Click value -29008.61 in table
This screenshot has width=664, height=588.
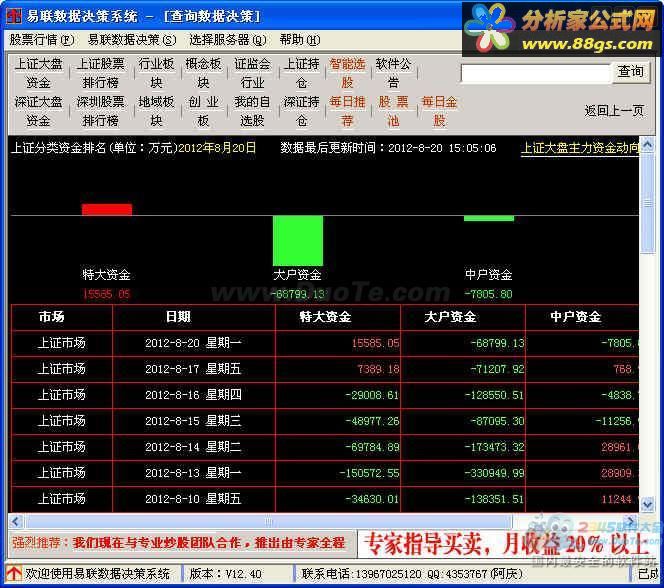[372, 395]
